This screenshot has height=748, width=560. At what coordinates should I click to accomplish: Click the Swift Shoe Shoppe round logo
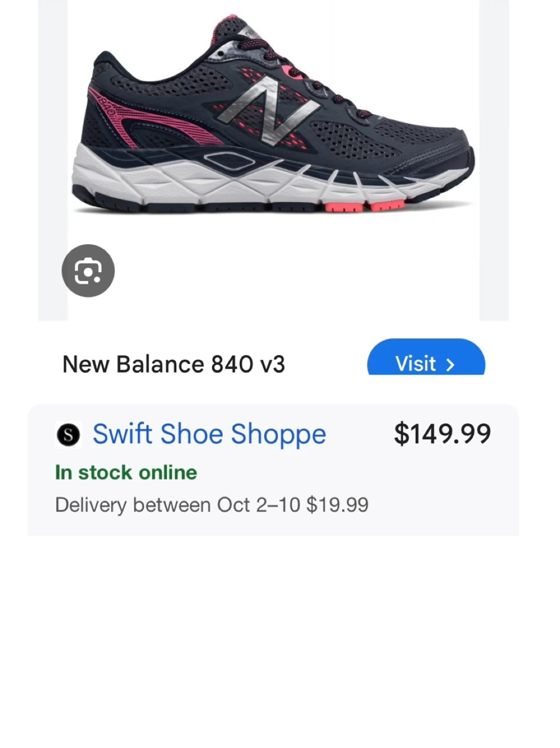click(x=68, y=435)
